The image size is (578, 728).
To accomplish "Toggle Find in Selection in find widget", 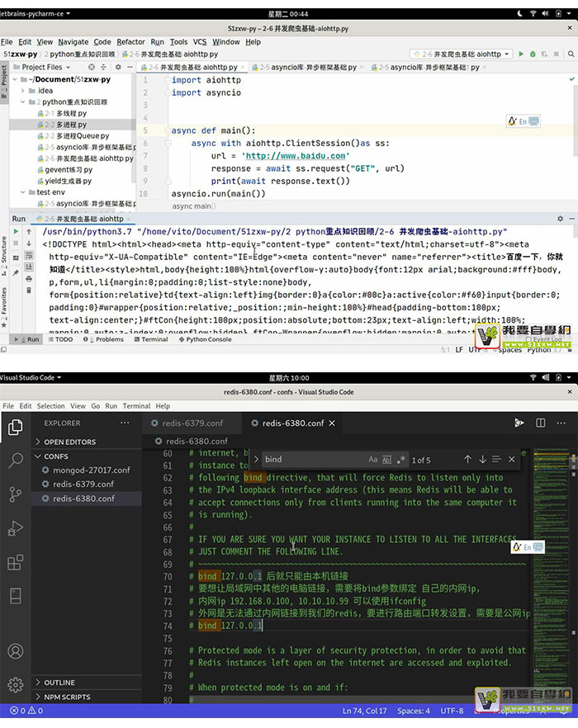I will click(496, 459).
